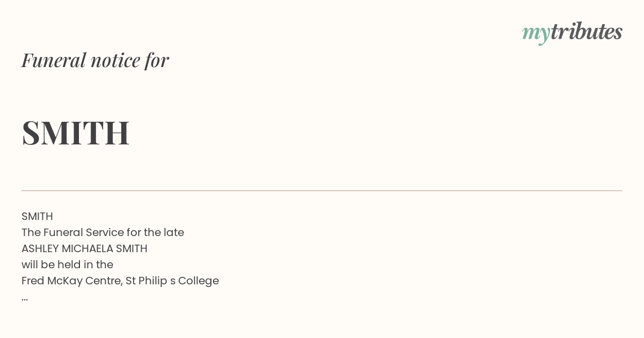Click the word 'ASHLEY' in notice
This screenshot has width=644, height=338.
tap(40, 248)
